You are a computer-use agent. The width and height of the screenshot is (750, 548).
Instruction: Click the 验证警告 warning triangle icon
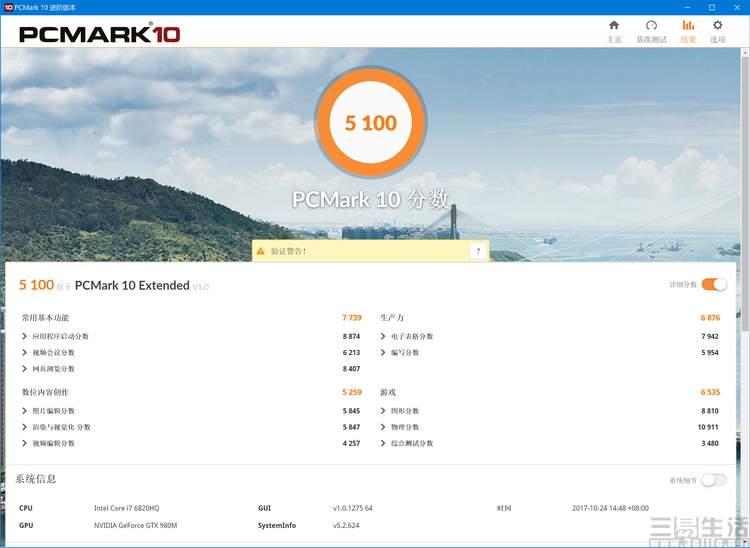point(261,251)
